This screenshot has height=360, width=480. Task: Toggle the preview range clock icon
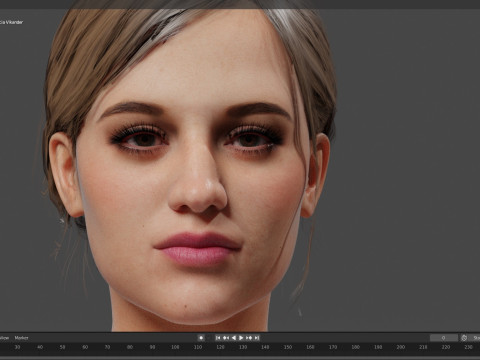click(464, 338)
